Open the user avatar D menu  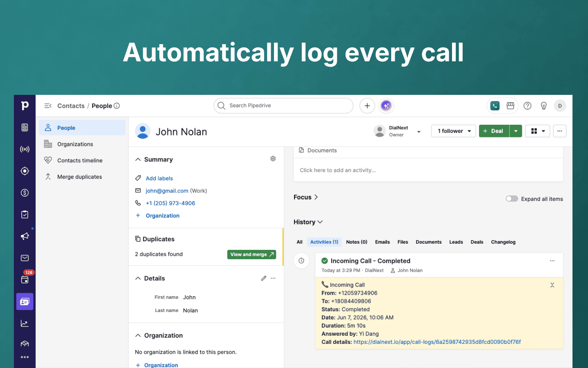tap(560, 106)
